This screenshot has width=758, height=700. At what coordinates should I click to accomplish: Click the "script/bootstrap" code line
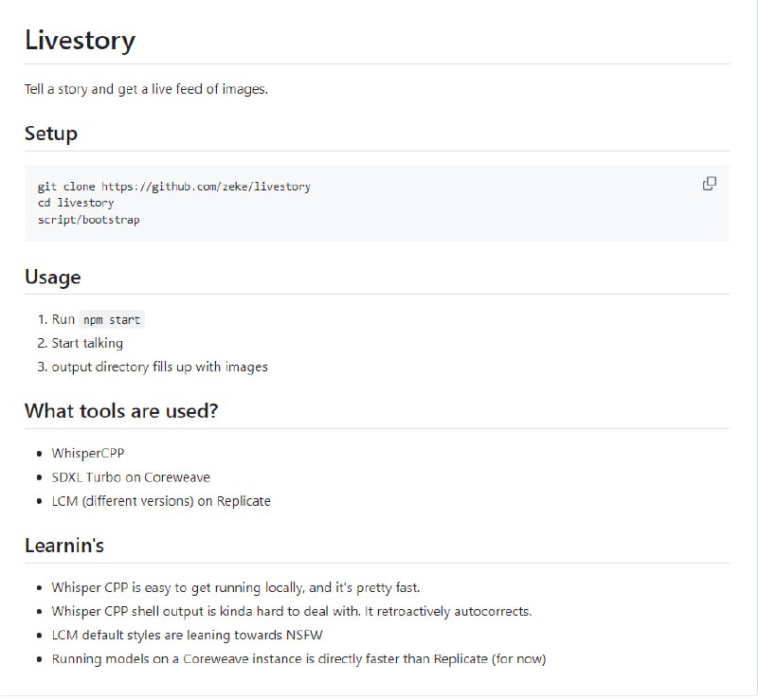point(88,219)
